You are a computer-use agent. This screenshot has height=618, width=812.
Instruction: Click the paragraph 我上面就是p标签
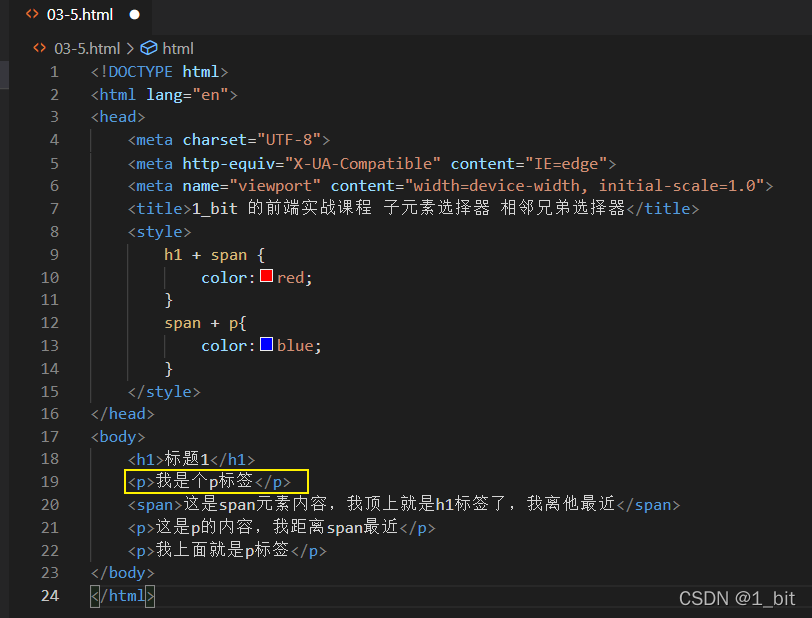tap(227, 551)
